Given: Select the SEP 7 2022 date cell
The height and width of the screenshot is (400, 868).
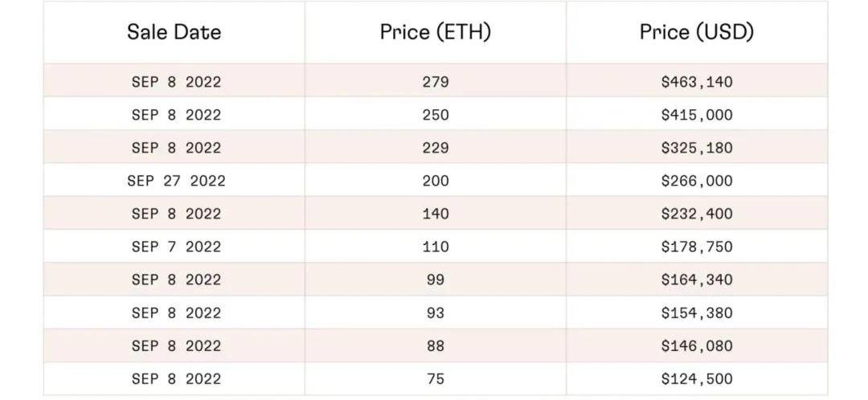Looking at the screenshot, I should [x=176, y=247].
